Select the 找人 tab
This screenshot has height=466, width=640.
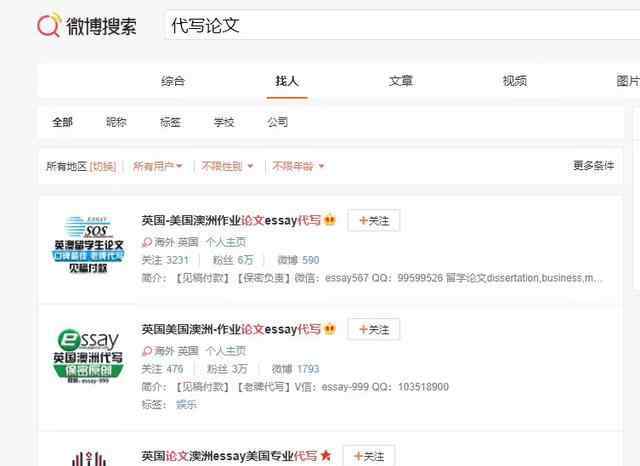(x=287, y=81)
